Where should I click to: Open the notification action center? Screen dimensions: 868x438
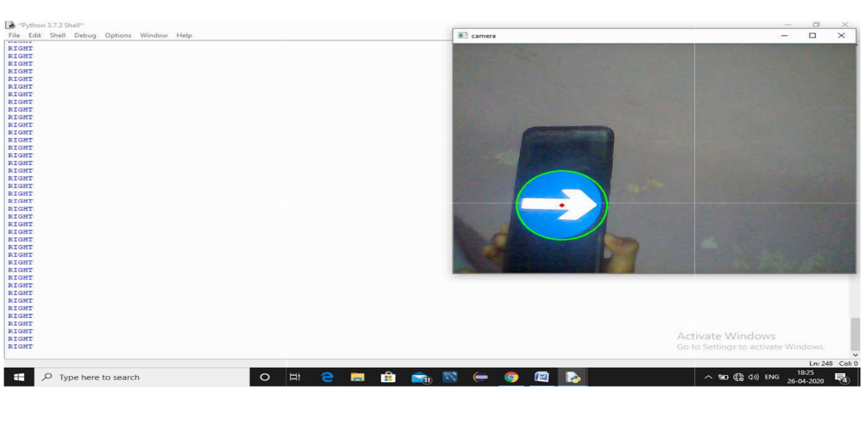pyautogui.click(x=841, y=377)
